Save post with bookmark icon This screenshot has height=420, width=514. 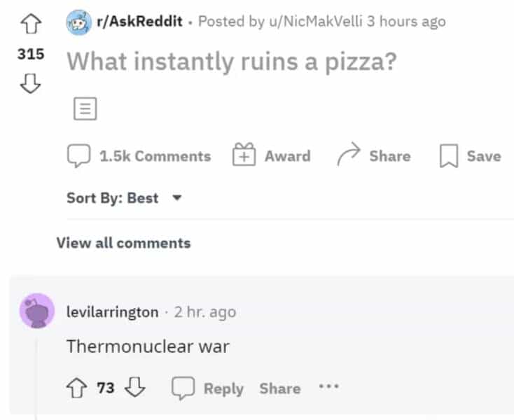[x=448, y=156]
